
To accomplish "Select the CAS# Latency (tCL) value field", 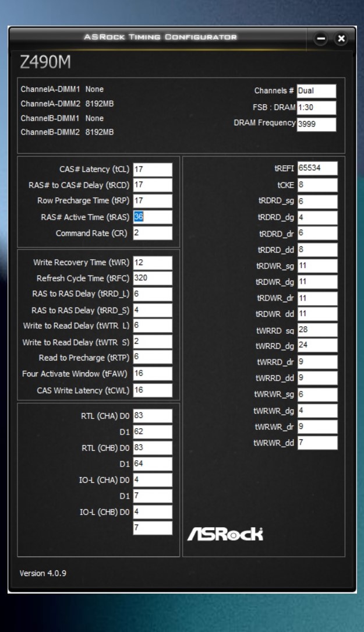I will [x=153, y=170].
